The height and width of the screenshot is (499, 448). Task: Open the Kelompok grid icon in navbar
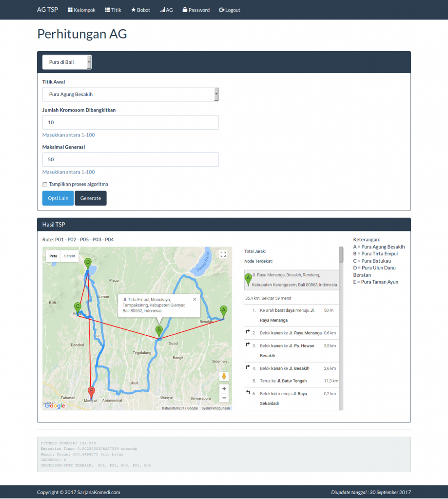pyautogui.click(x=70, y=10)
